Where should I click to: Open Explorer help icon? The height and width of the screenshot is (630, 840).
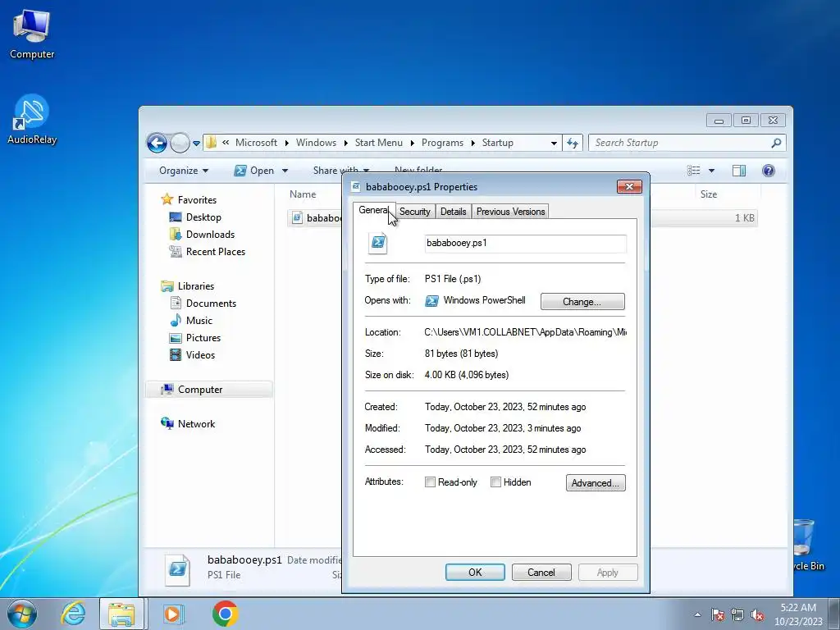[768, 171]
